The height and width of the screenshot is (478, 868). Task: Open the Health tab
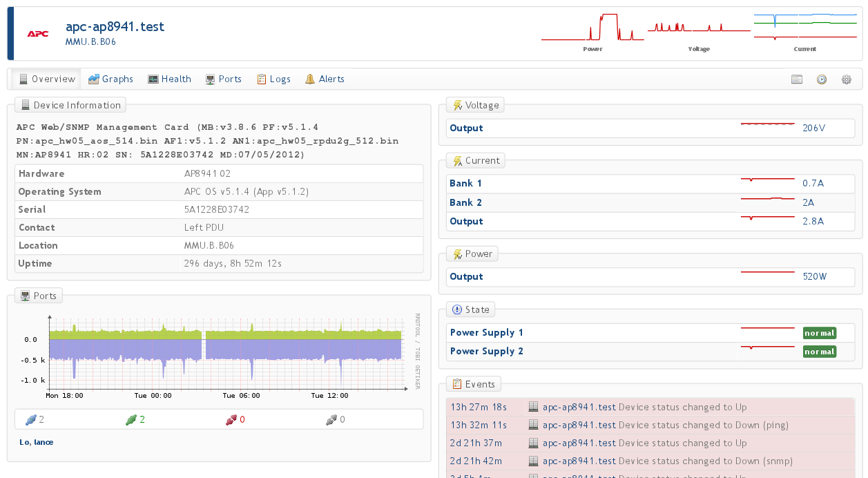point(169,79)
